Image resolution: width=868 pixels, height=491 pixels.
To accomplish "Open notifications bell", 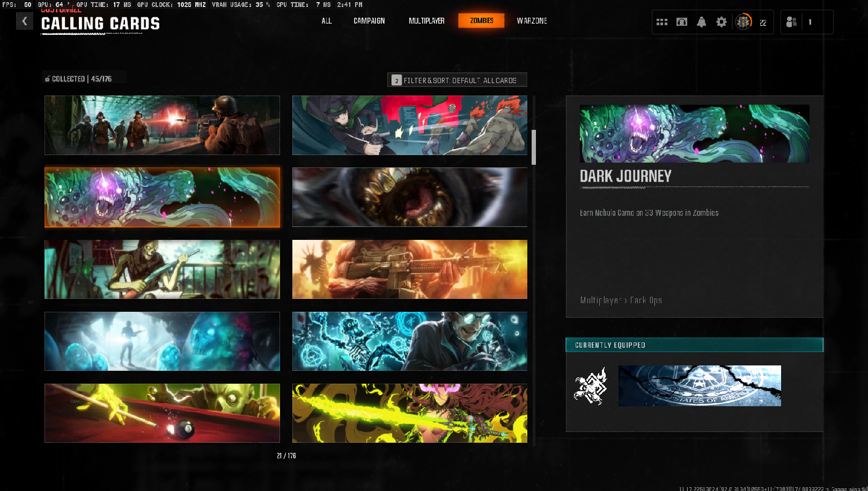I will [x=701, y=22].
